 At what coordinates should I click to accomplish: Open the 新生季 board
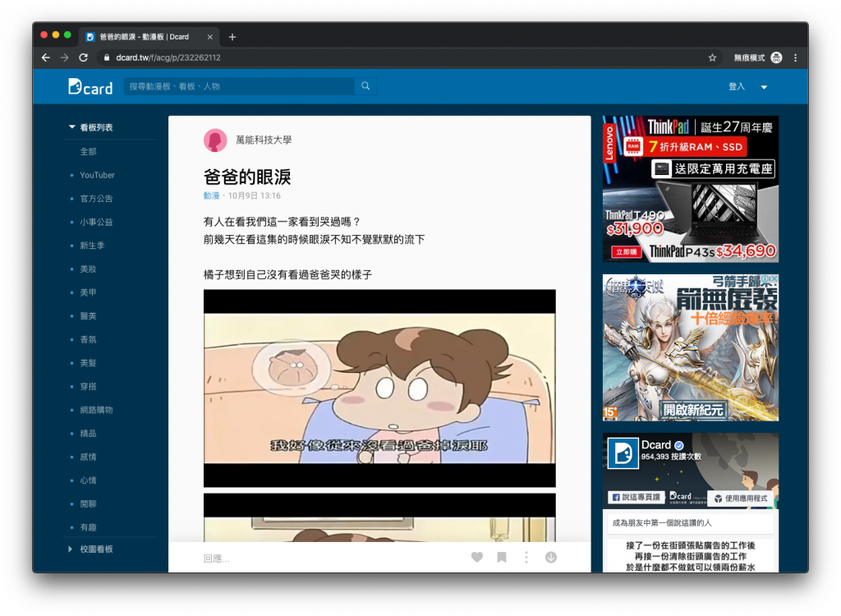point(92,246)
